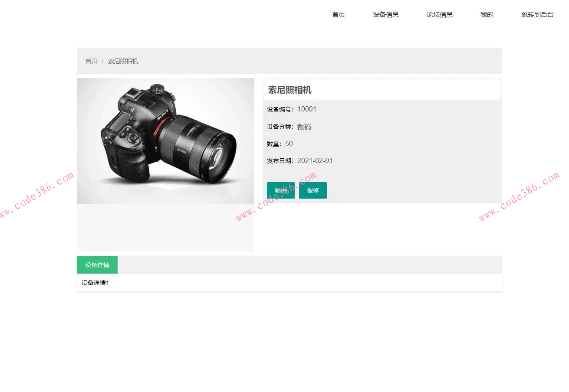Open the 设备信息 navigation menu item
The height and width of the screenshot is (392, 569).
tap(385, 14)
